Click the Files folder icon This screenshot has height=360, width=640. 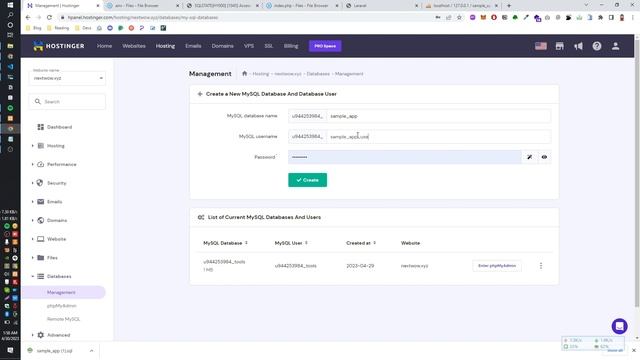[40, 258]
